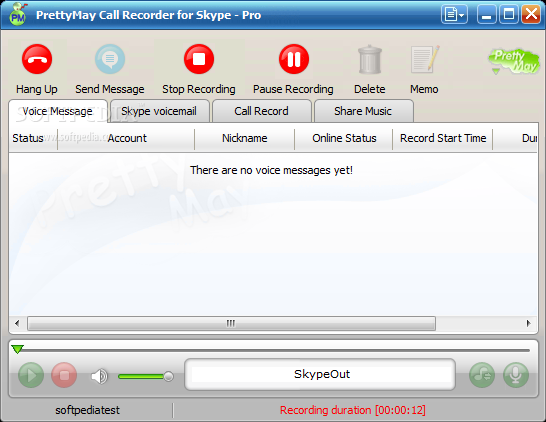The height and width of the screenshot is (422, 546).
Task: Click 'There are no voice messages yet!' text
Action: [x=271, y=170]
